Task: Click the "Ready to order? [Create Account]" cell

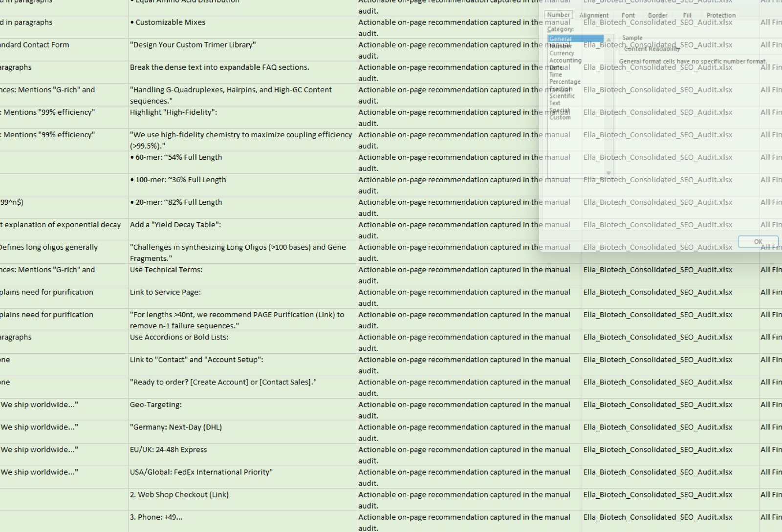Action: (x=242, y=387)
